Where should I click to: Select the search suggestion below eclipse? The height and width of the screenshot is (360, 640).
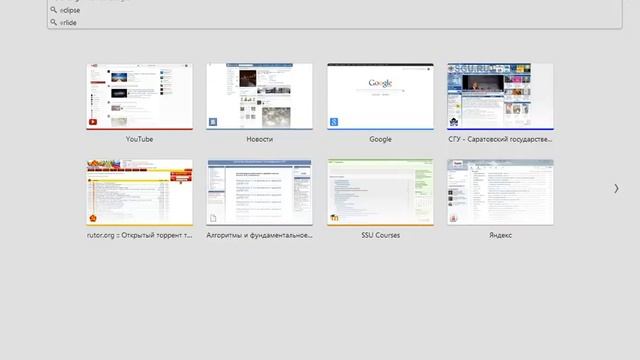[335, 22]
